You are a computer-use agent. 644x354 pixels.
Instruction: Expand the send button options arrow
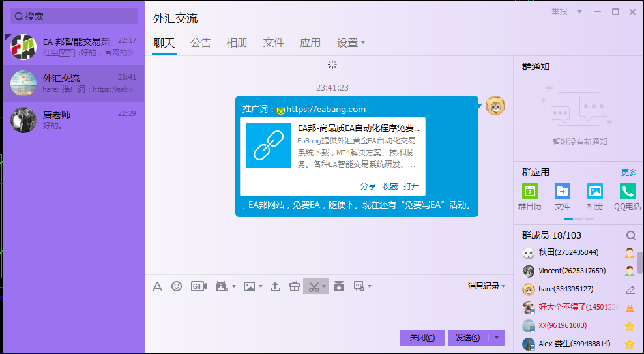point(497,338)
